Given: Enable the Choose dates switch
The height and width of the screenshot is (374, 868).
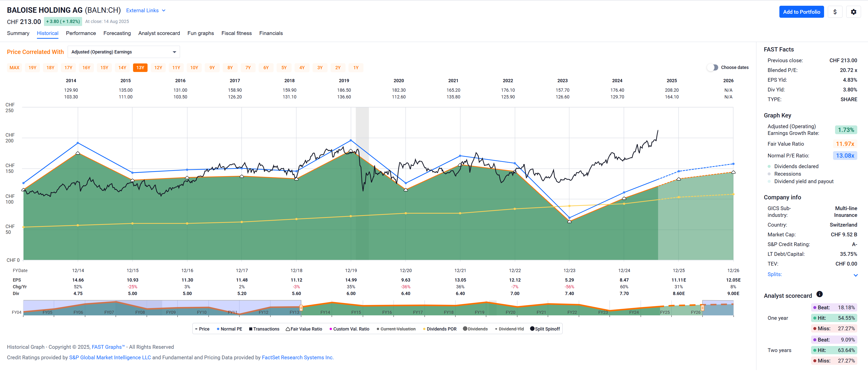Looking at the screenshot, I should pyautogui.click(x=712, y=67).
